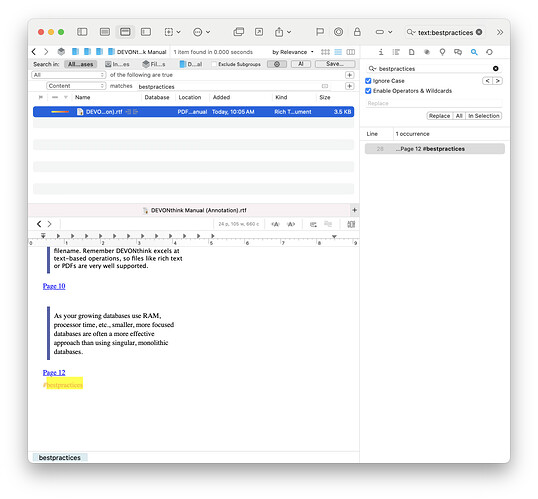Open the Page 10 link
The image size is (538, 499).
(54, 286)
